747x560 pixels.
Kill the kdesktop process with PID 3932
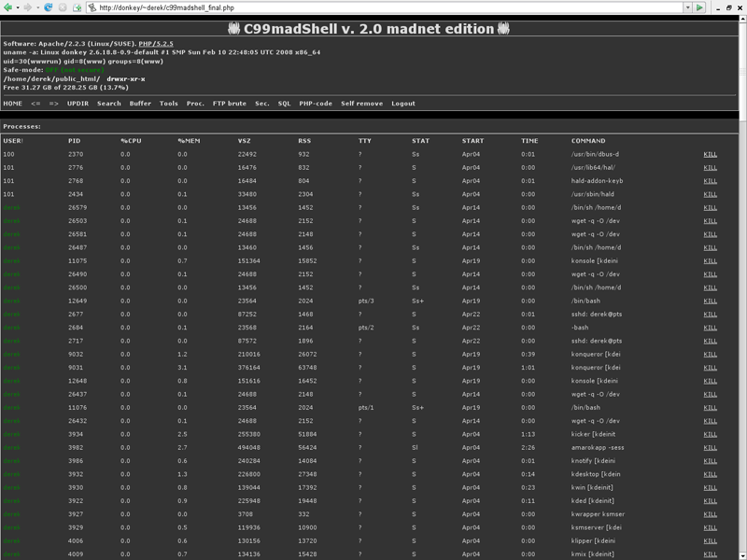pyautogui.click(x=711, y=474)
